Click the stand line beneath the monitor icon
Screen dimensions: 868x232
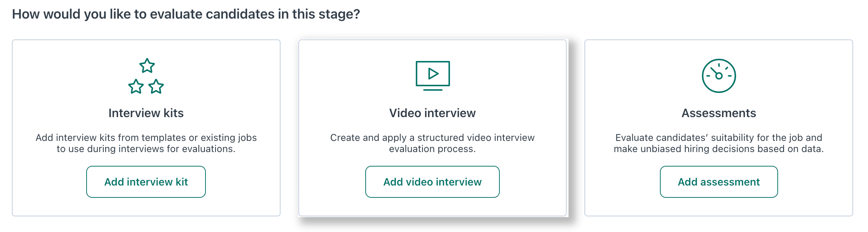click(x=433, y=90)
